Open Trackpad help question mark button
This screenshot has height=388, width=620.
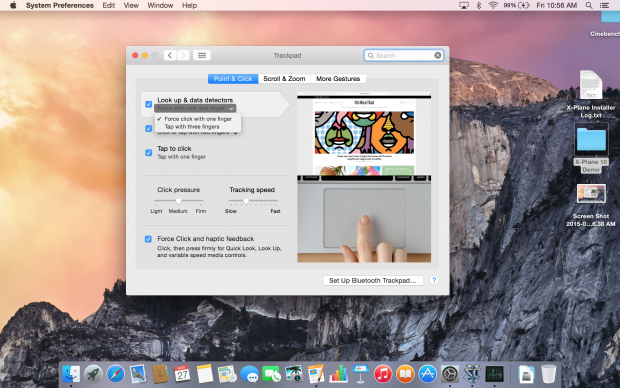point(434,280)
